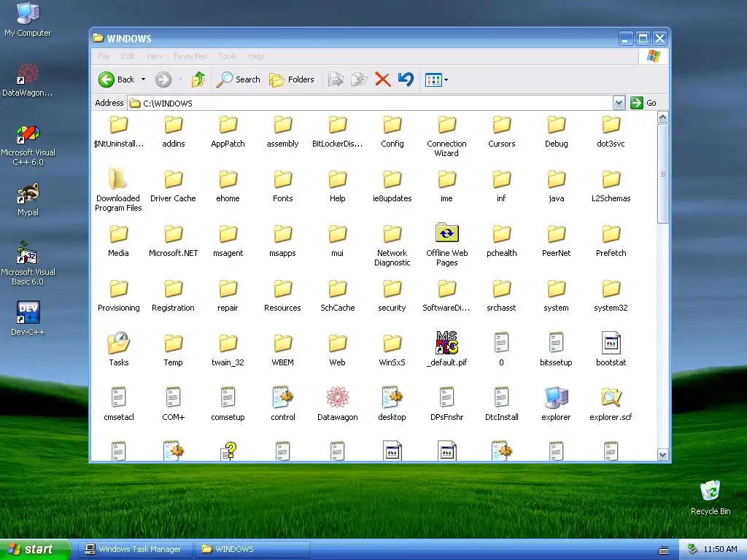Select the desktop settings file icon

(392, 397)
